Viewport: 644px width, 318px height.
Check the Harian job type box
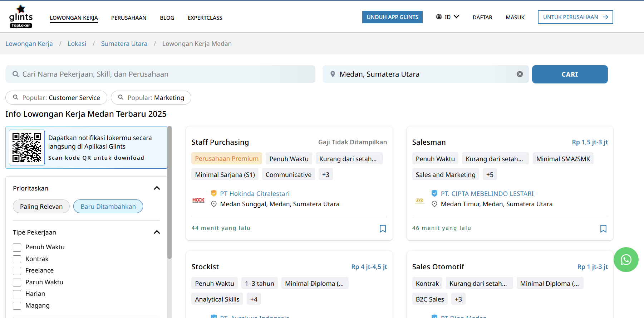pos(17,294)
